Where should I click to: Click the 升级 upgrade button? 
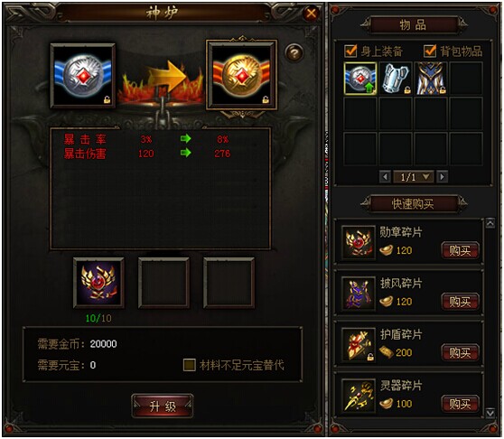[163, 406]
